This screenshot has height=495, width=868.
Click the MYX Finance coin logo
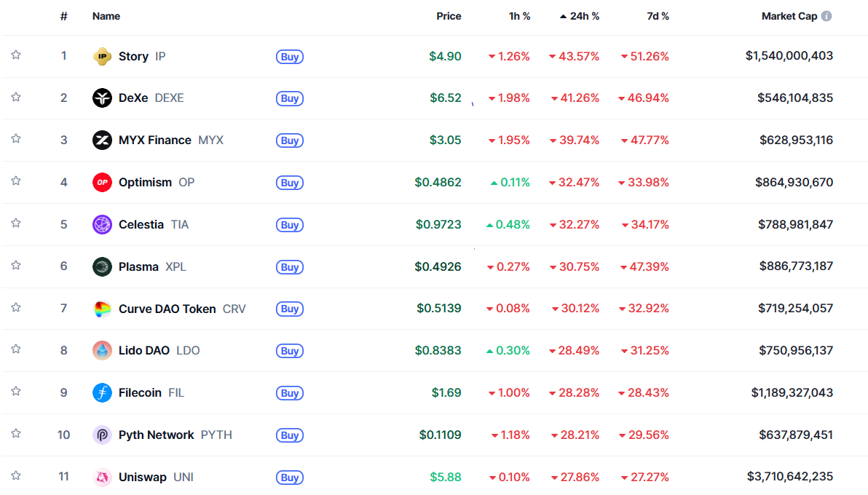click(102, 140)
